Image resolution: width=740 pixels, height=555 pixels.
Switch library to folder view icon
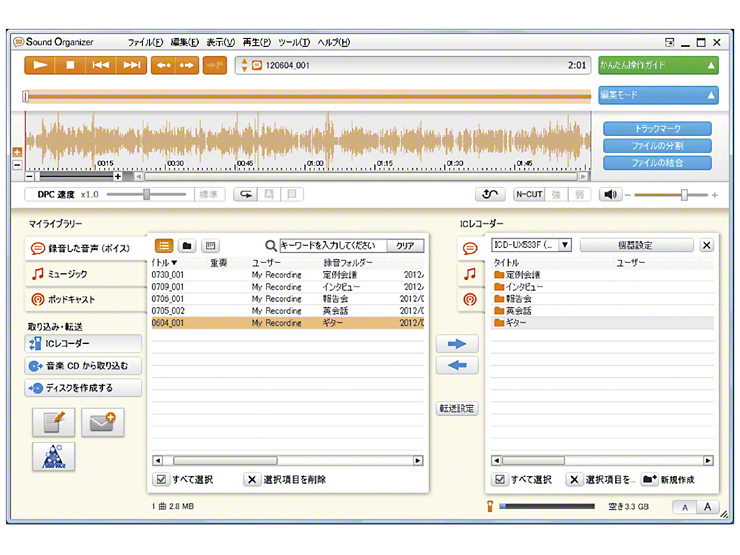pyautogui.click(x=187, y=245)
